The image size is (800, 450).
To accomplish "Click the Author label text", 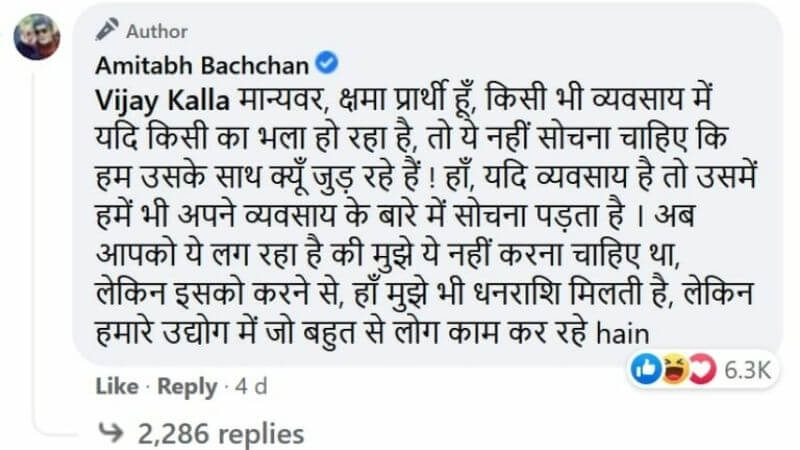I will click(x=158, y=32).
